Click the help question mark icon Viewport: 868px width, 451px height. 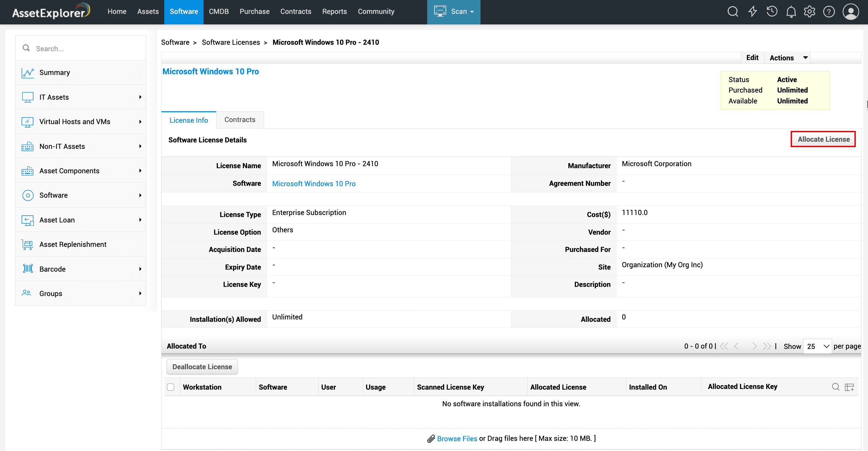(x=829, y=12)
